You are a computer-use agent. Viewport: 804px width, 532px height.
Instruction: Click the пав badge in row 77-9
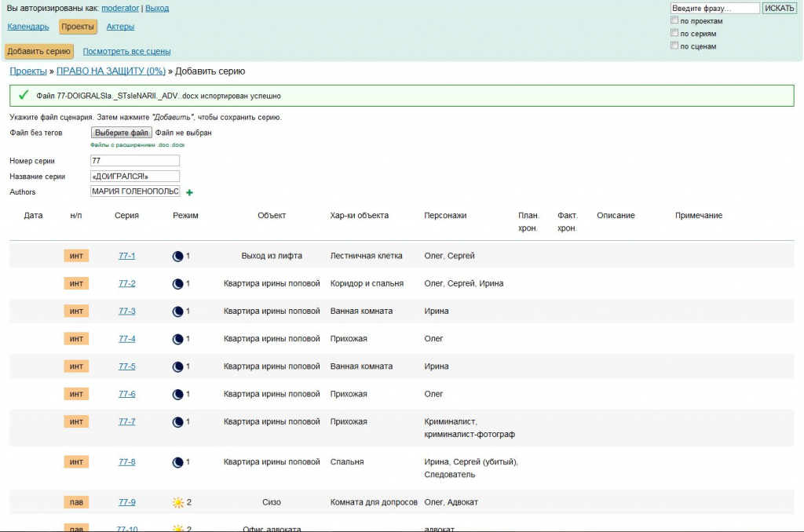pyautogui.click(x=76, y=502)
